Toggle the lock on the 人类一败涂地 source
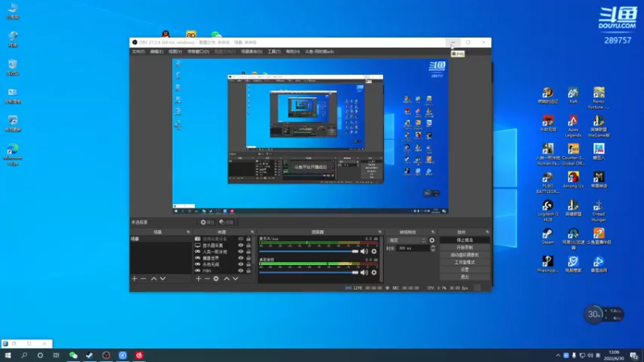644x362 pixels. coord(249,252)
